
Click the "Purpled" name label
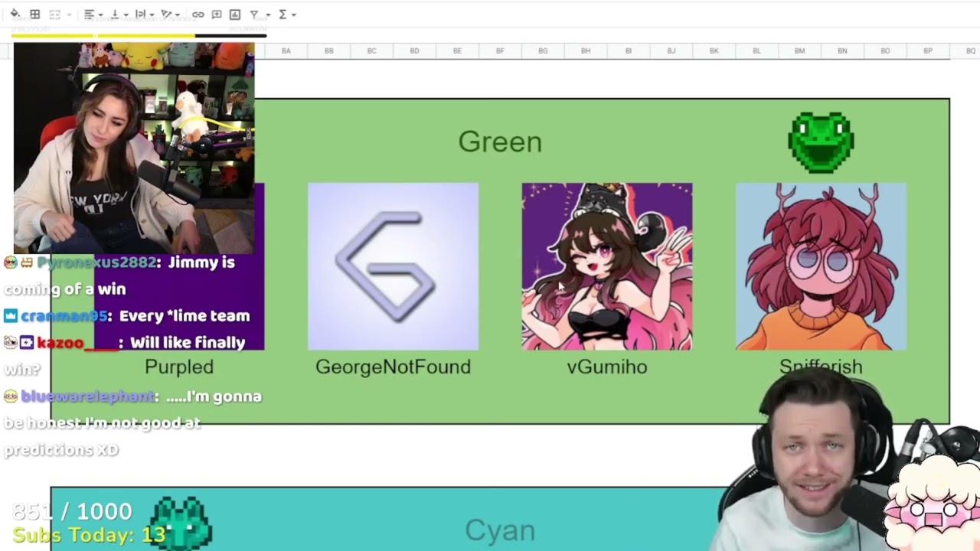(179, 367)
